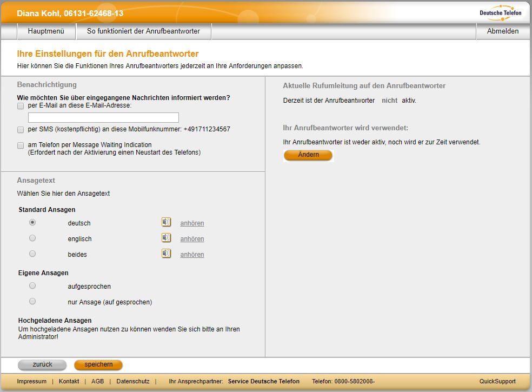Viewport: 532px width, 392px height.
Task: Enable notification per SMS checkbox
Action: (21, 130)
